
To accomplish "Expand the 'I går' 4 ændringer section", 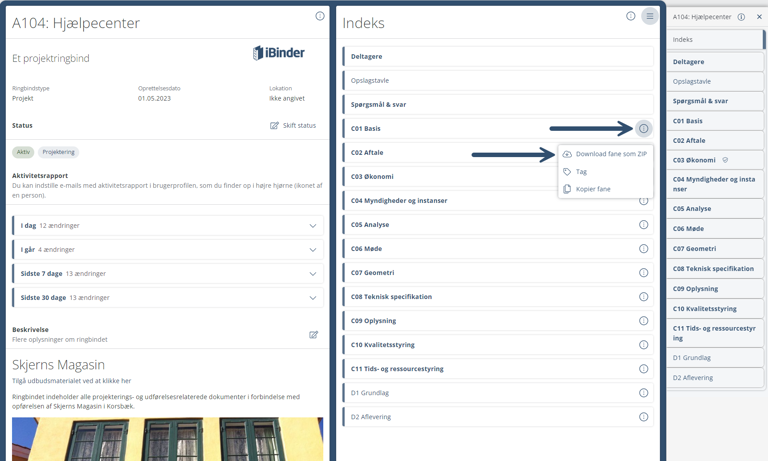I will coord(312,250).
